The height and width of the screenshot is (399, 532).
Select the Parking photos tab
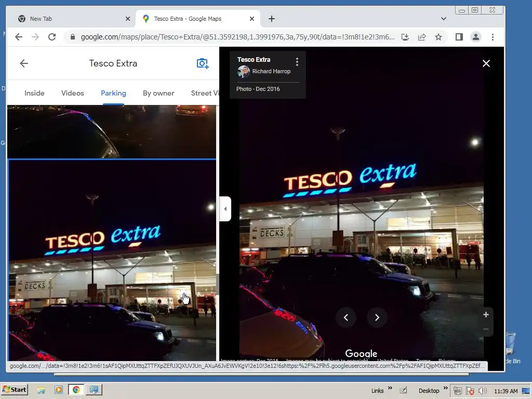[113, 93]
